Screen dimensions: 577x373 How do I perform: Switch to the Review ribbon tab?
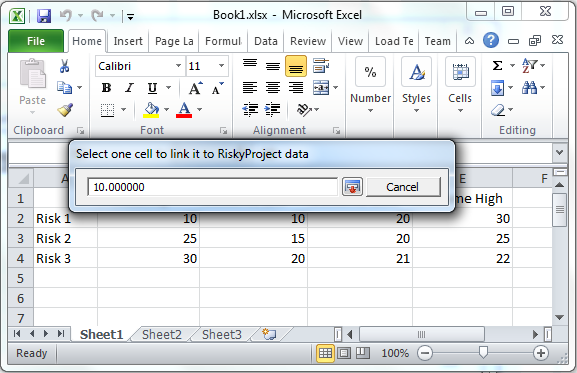pos(308,41)
